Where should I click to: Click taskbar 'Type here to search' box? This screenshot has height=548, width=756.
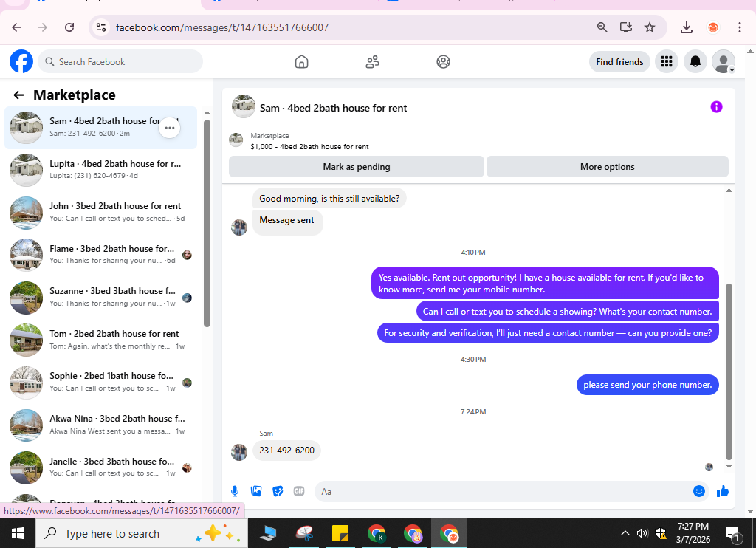click(142, 533)
